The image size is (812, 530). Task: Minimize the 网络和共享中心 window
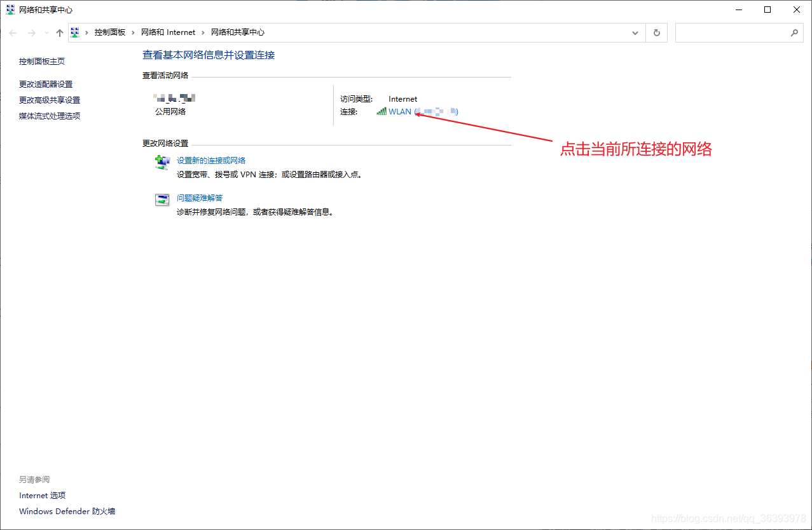coord(739,10)
